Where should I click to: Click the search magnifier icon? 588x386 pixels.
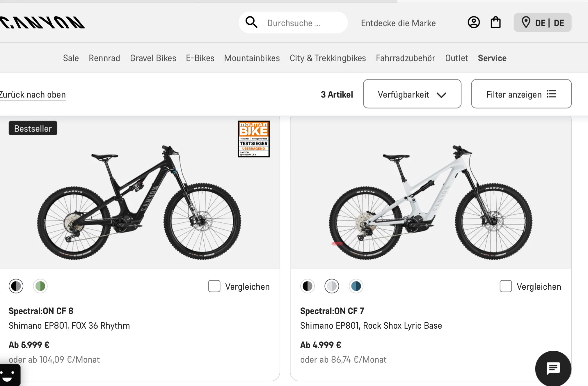(251, 22)
